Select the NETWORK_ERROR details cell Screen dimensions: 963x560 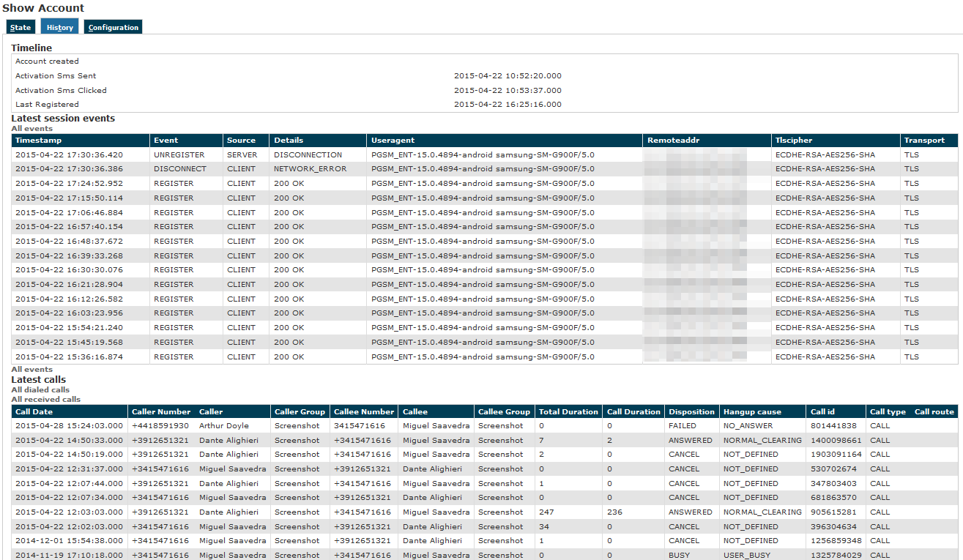[x=311, y=169]
